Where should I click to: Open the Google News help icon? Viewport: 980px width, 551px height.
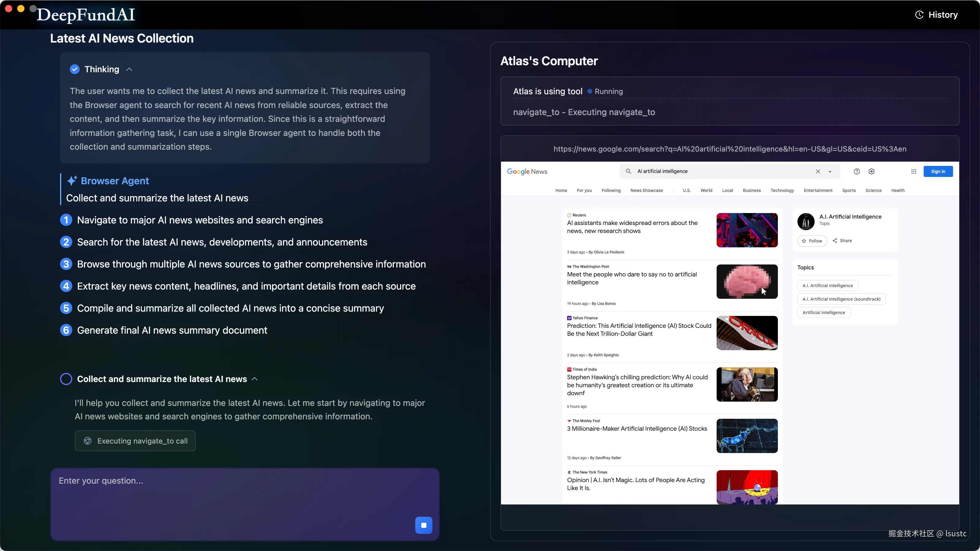tap(856, 171)
